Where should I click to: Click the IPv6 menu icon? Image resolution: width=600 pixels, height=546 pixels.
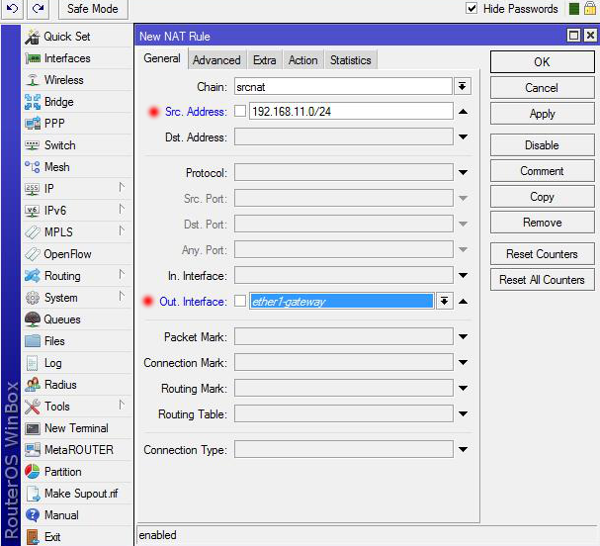click(33, 210)
